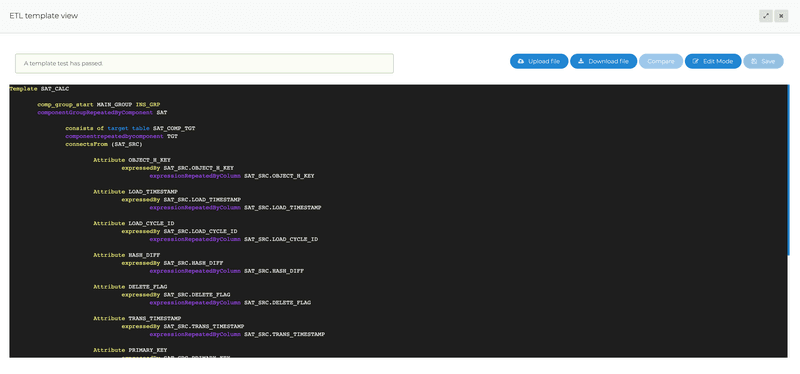Screen dimensions: 800x374
Task: Click the expand dialog arrows icon
Action: pos(765,16)
